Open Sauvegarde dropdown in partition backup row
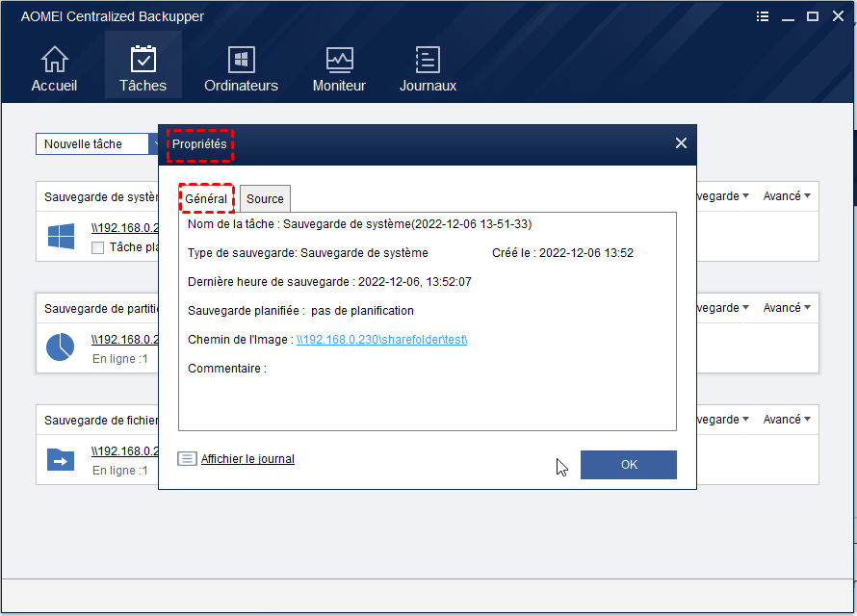The width and height of the screenshot is (857, 616). click(722, 307)
